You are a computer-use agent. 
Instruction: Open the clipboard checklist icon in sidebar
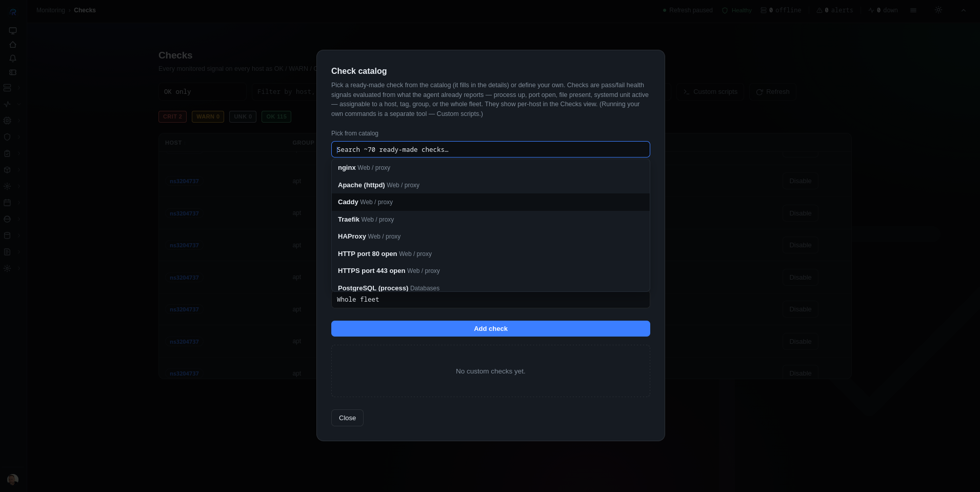coord(7,153)
